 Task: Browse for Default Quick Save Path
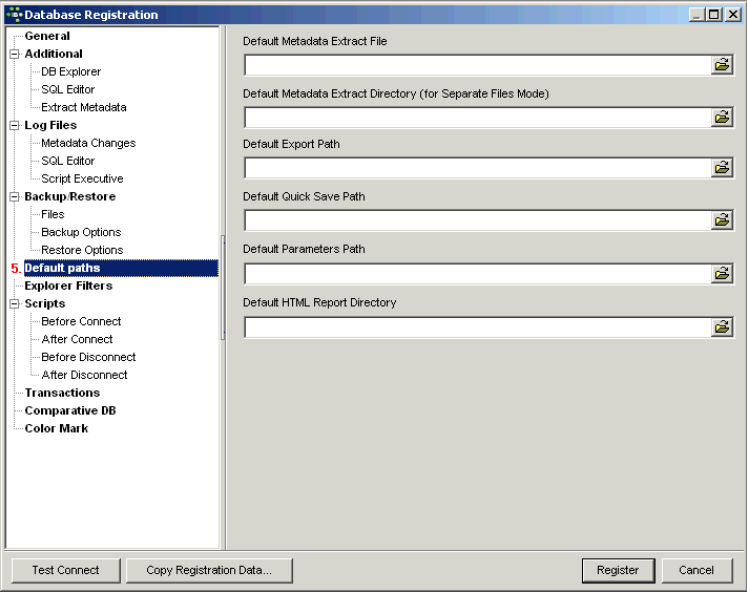click(720, 220)
